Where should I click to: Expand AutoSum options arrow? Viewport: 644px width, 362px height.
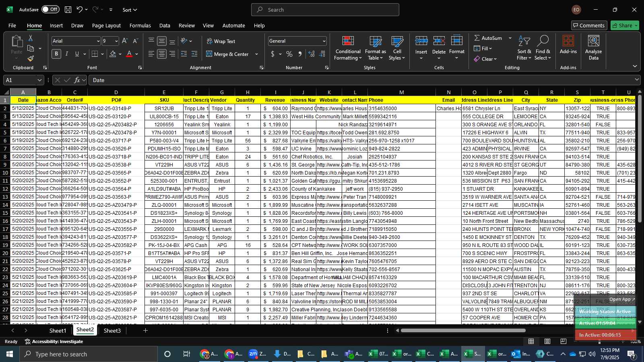click(510, 38)
